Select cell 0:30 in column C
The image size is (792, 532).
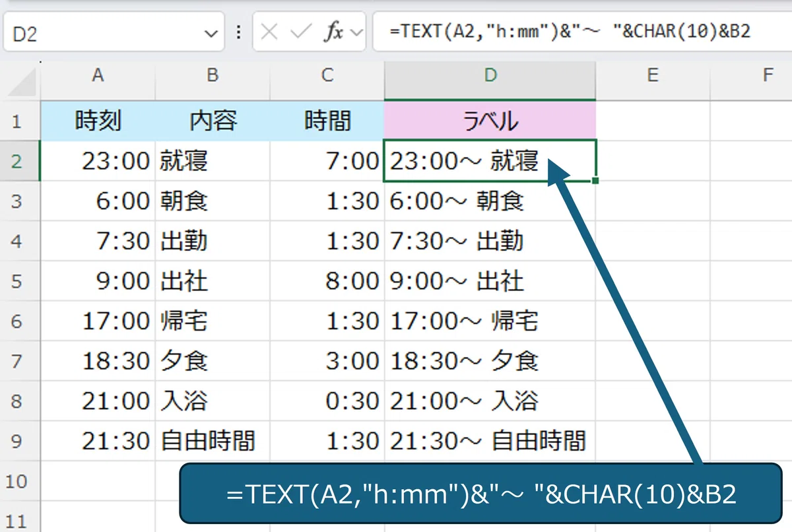327,401
